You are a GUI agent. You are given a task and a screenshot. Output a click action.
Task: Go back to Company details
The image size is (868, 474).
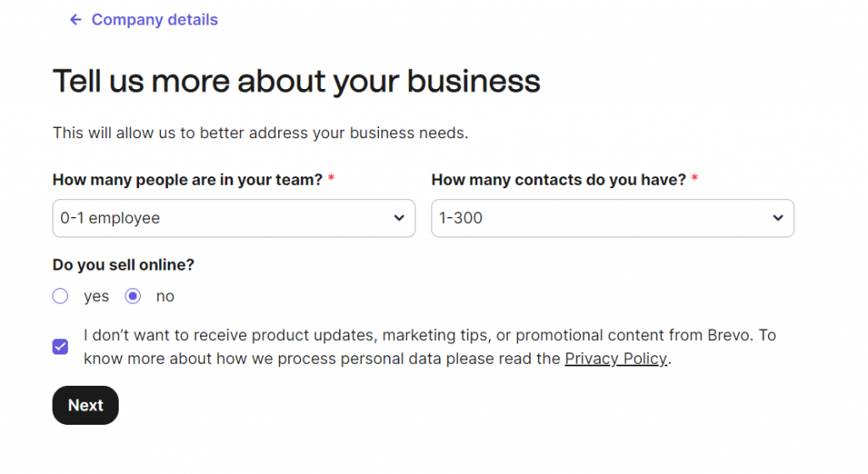click(154, 20)
